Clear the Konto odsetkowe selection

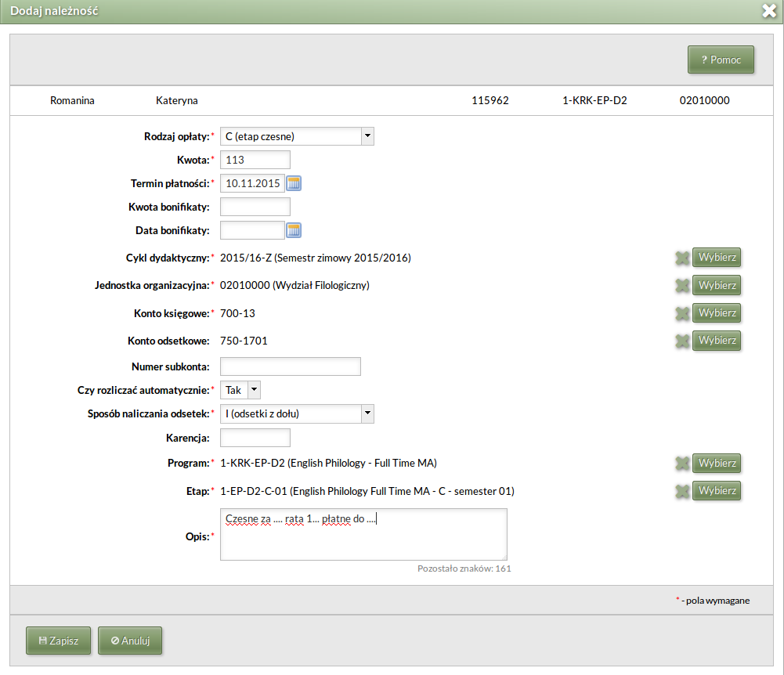pos(682,341)
